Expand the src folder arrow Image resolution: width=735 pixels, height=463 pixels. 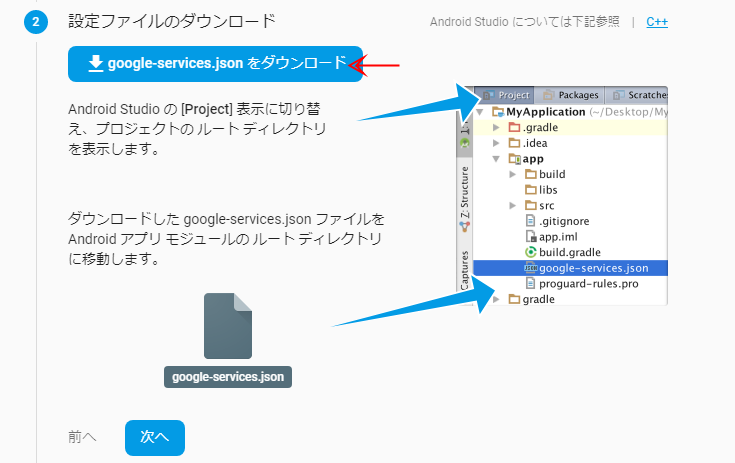click(x=512, y=205)
